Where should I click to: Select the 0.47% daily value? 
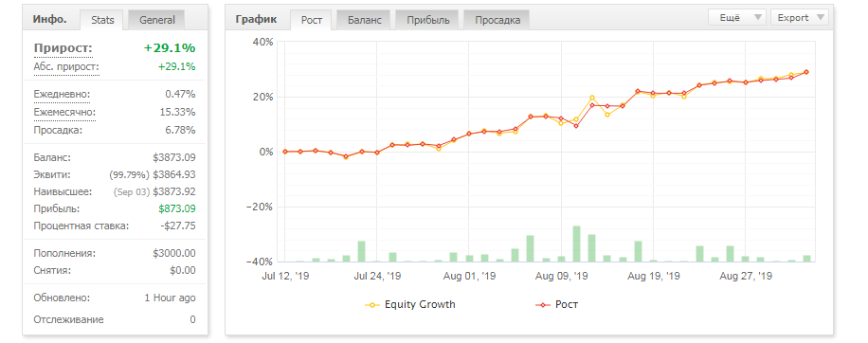click(180, 95)
